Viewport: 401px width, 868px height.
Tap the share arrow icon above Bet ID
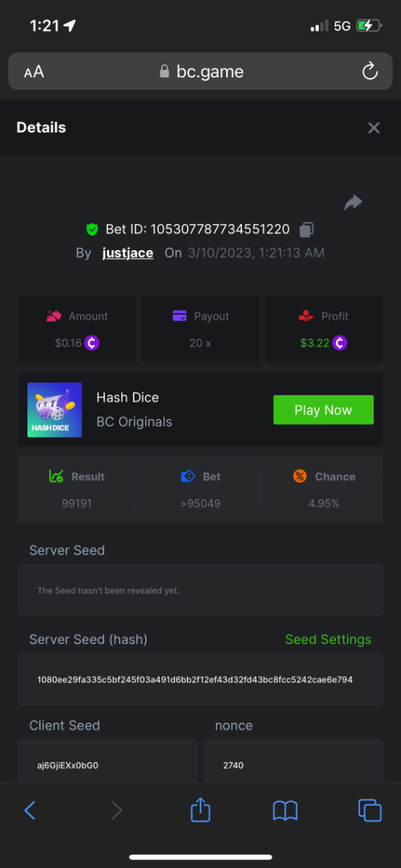[x=353, y=203]
